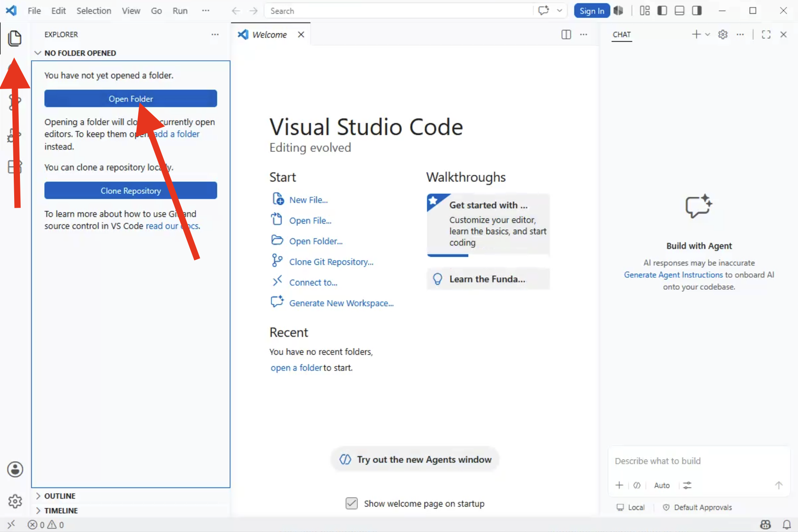Viewport: 798px width, 532px height.
Task: Click the New File... link
Action: (x=309, y=200)
